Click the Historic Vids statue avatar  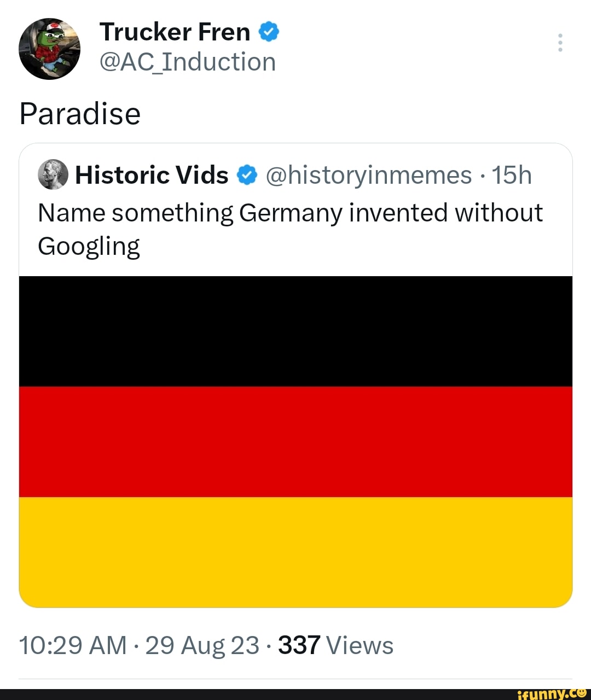pyautogui.click(x=53, y=175)
